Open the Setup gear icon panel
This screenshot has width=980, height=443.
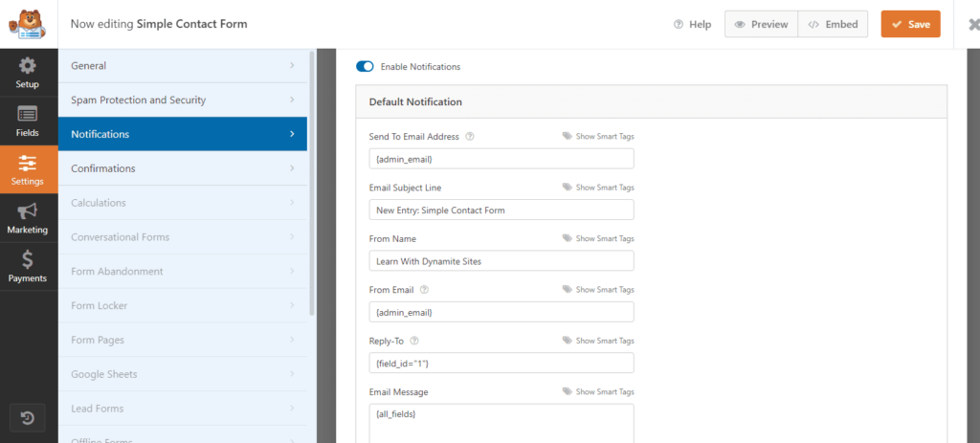[x=28, y=72]
